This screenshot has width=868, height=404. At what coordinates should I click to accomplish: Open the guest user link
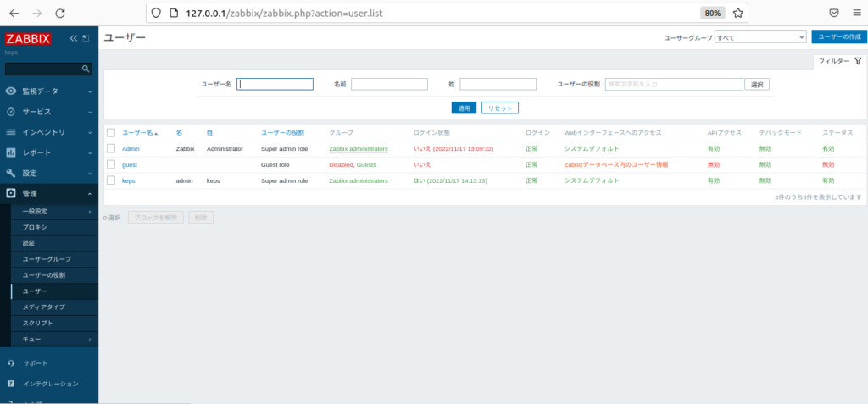pyautogui.click(x=130, y=165)
